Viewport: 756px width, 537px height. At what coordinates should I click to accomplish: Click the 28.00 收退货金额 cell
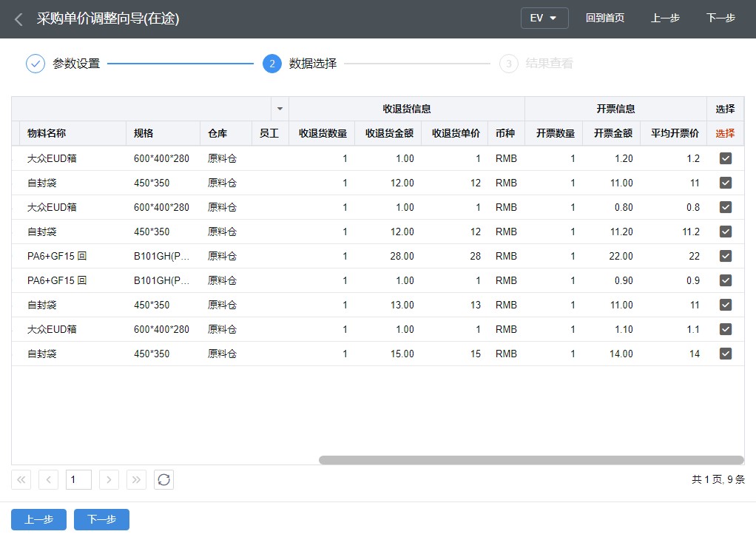coord(388,256)
